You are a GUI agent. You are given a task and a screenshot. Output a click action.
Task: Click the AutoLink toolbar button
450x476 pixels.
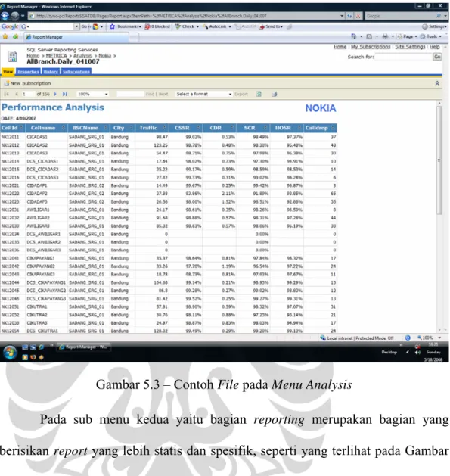coord(217,26)
